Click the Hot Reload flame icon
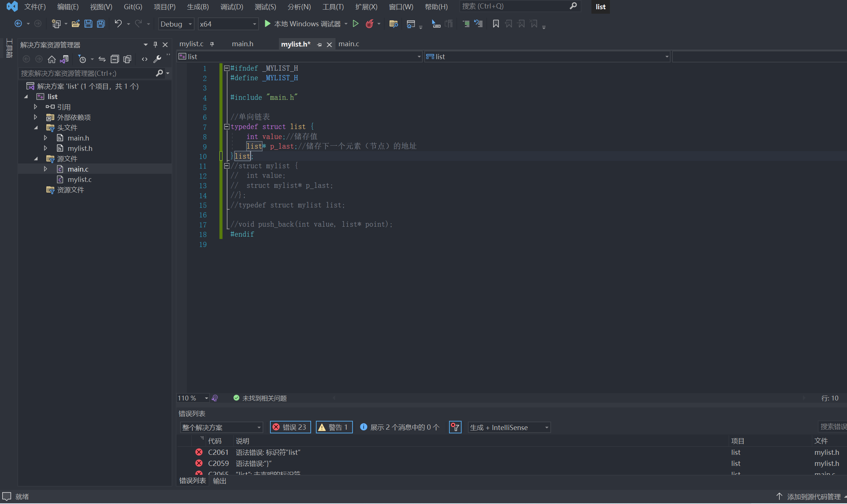 click(369, 24)
